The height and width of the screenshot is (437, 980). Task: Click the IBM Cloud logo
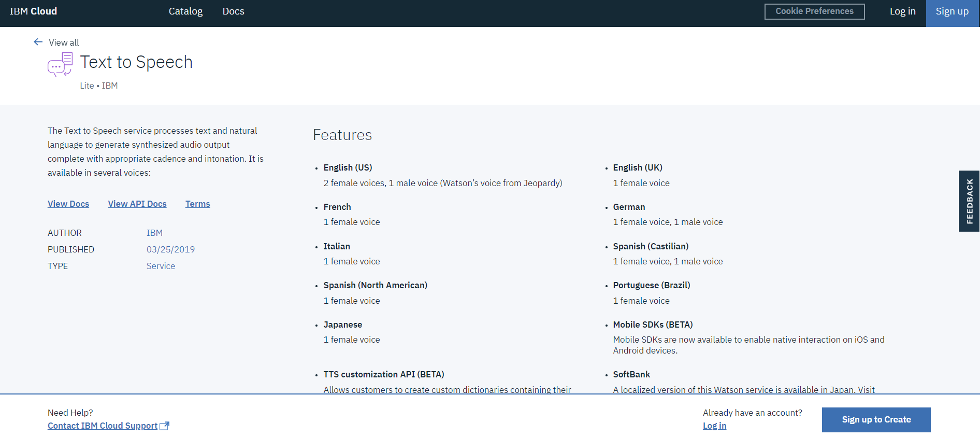[x=33, y=11]
